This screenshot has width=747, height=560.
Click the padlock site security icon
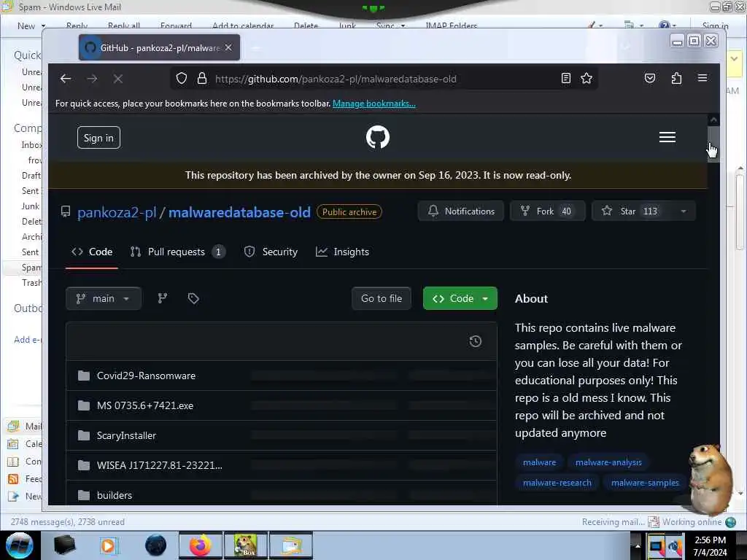[202, 79]
